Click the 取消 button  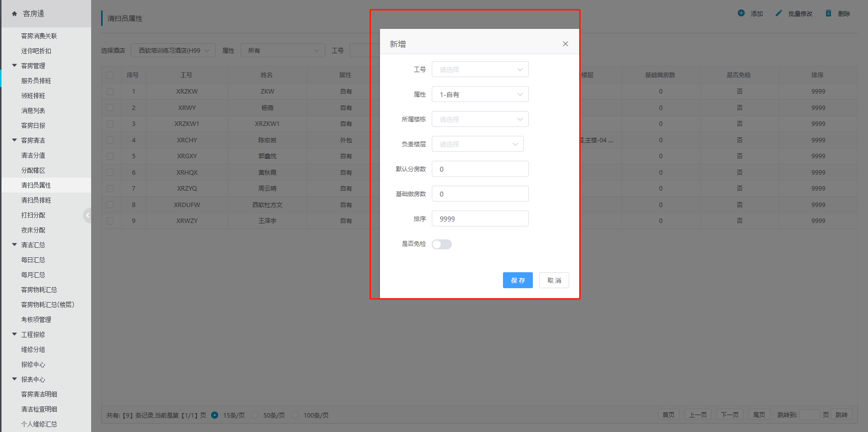point(554,280)
